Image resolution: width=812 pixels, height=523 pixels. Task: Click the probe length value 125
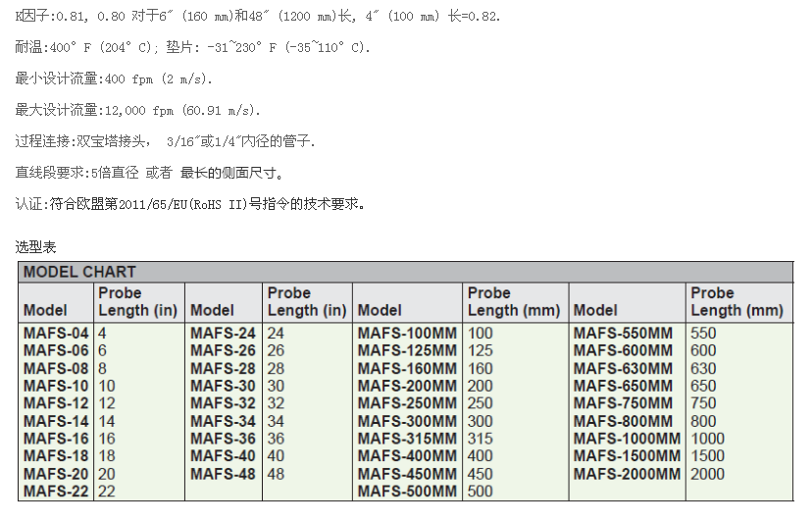coord(481,351)
